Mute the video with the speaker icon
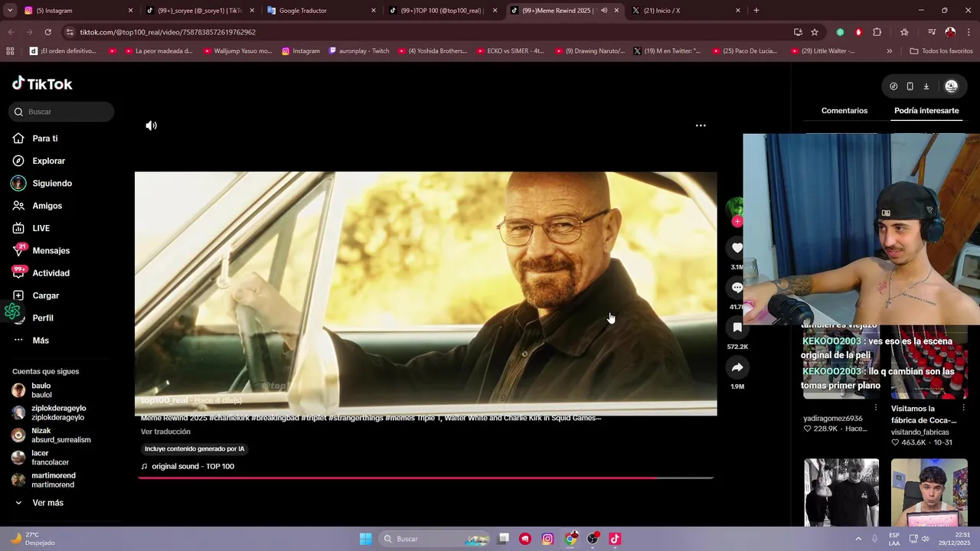980x551 pixels. 152,126
